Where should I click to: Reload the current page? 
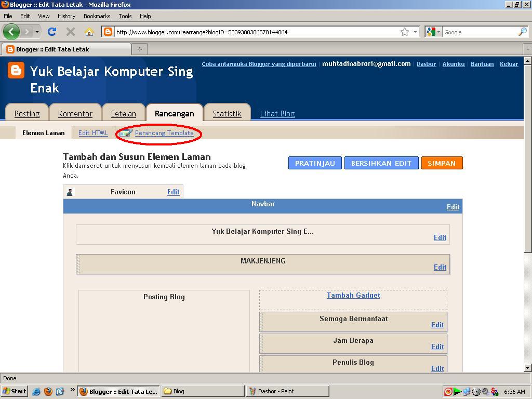pyautogui.click(x=52, y=32)
